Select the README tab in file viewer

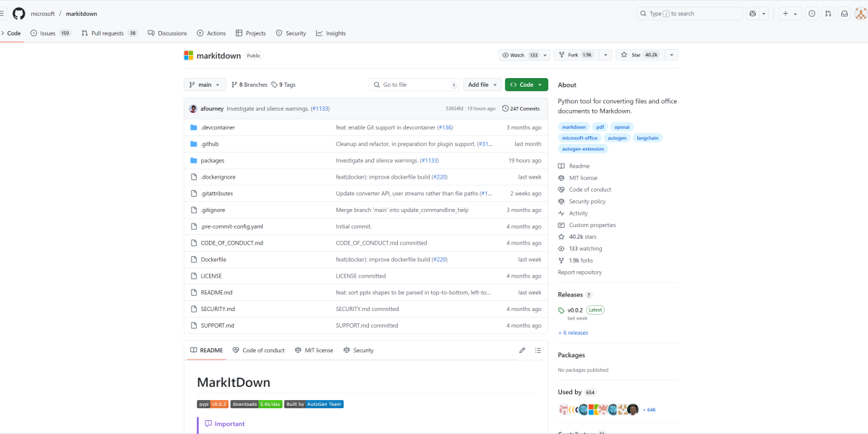tap(206, 350)
